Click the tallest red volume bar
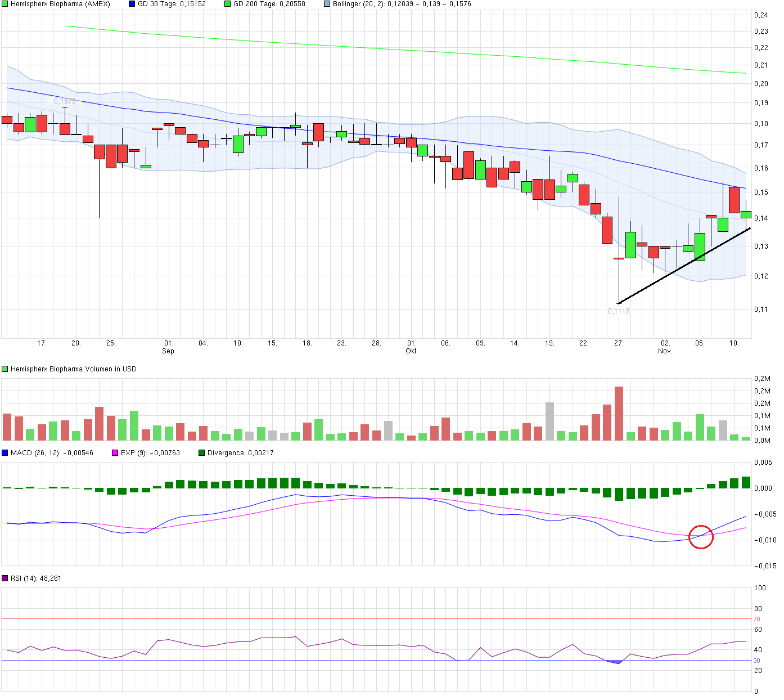The image size is (784, 700). [619, 413]
